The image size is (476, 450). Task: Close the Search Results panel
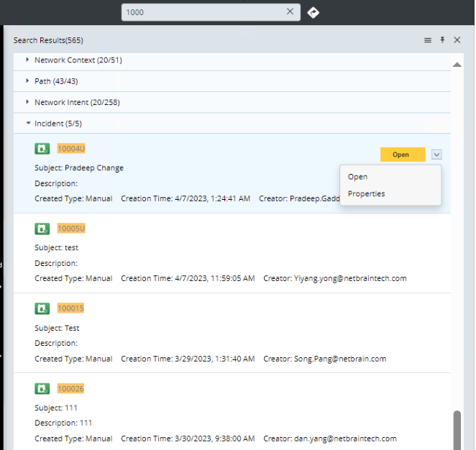(x=457, y=40)
